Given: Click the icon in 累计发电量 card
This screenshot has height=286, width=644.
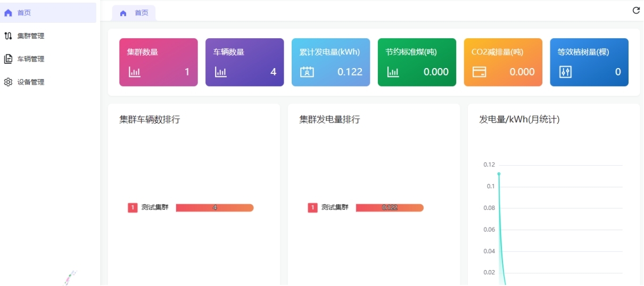Looking at the screenshot, I should [x=307, y=72].
